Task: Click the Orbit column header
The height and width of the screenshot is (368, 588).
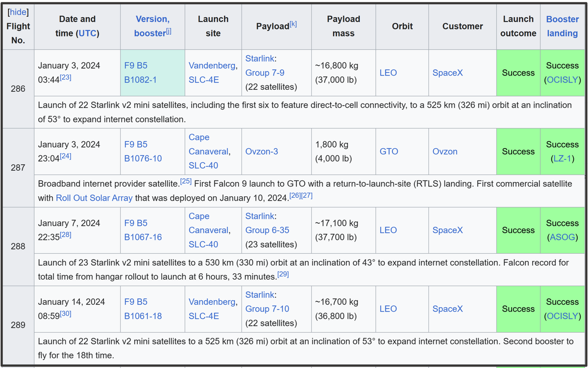Action: (402, 26)
